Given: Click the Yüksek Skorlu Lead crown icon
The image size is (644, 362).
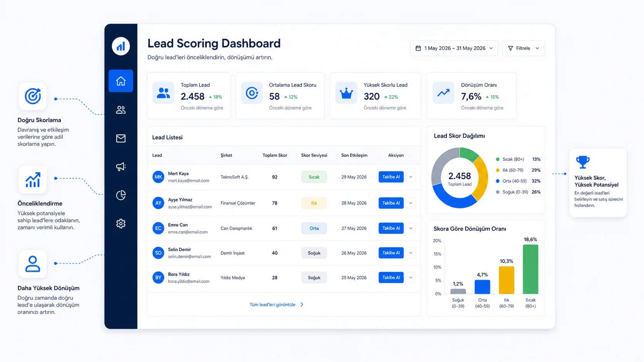Looking at the screenshot, I should coord(346,93).
